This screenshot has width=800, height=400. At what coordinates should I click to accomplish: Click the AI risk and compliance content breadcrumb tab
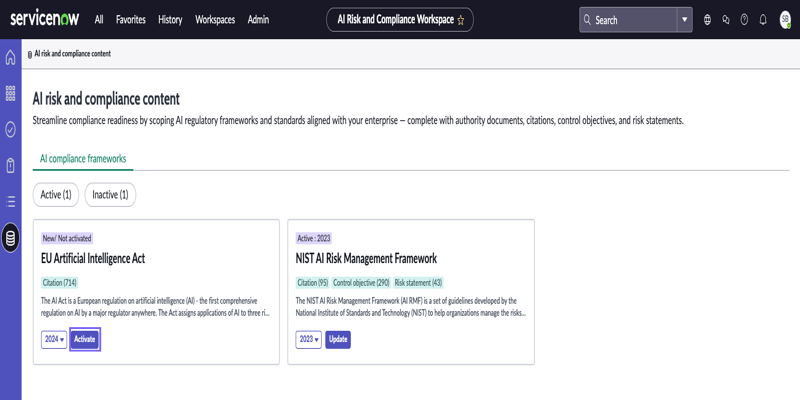click(69, 54)
